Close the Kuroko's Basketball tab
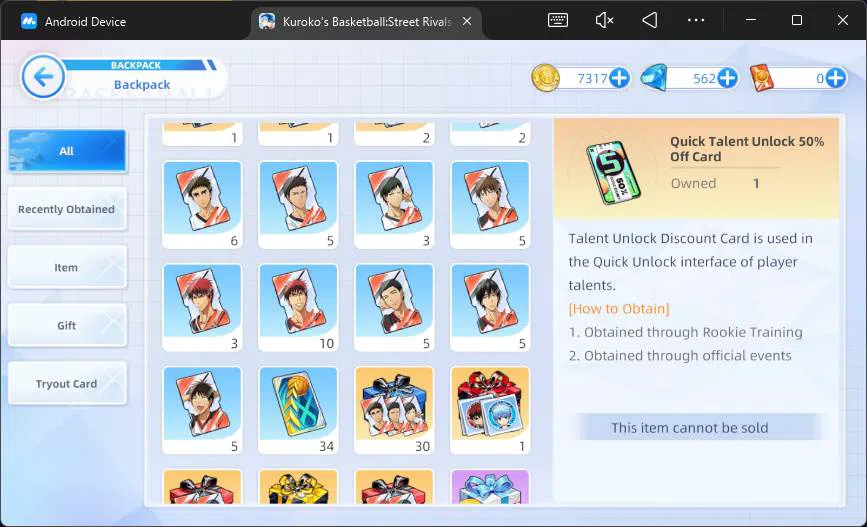The width and height of the screenshot is (867, 527). (467, 21)
